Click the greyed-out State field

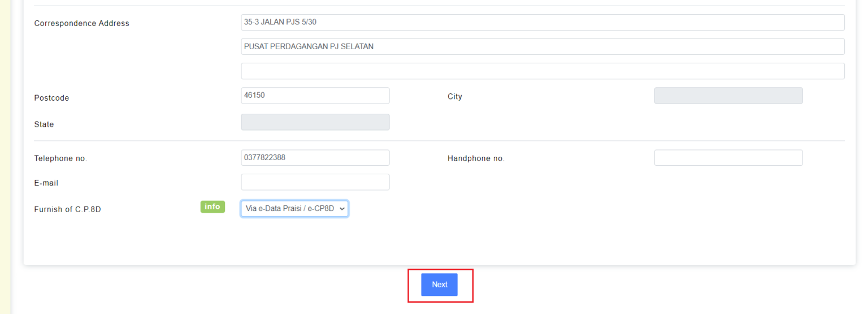tap(315, 122)
